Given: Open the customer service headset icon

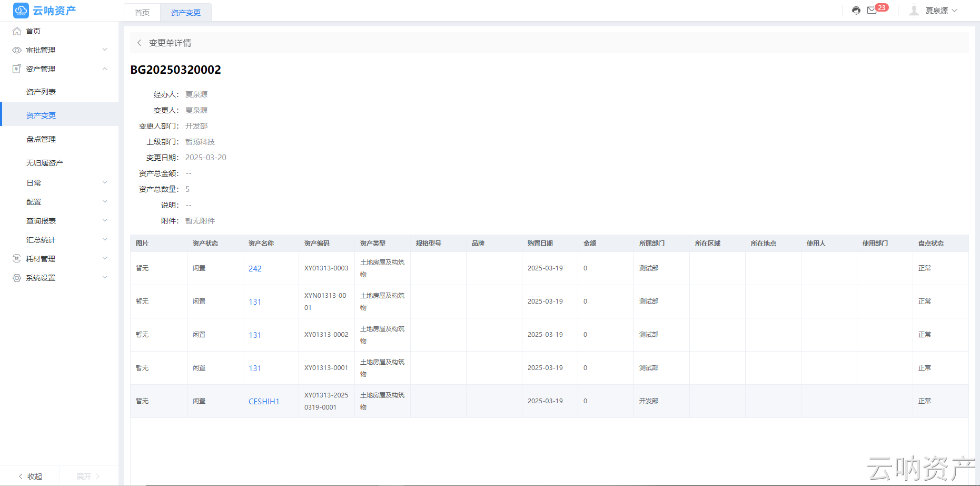Looking at the screenshot, I should click(856, 11).
